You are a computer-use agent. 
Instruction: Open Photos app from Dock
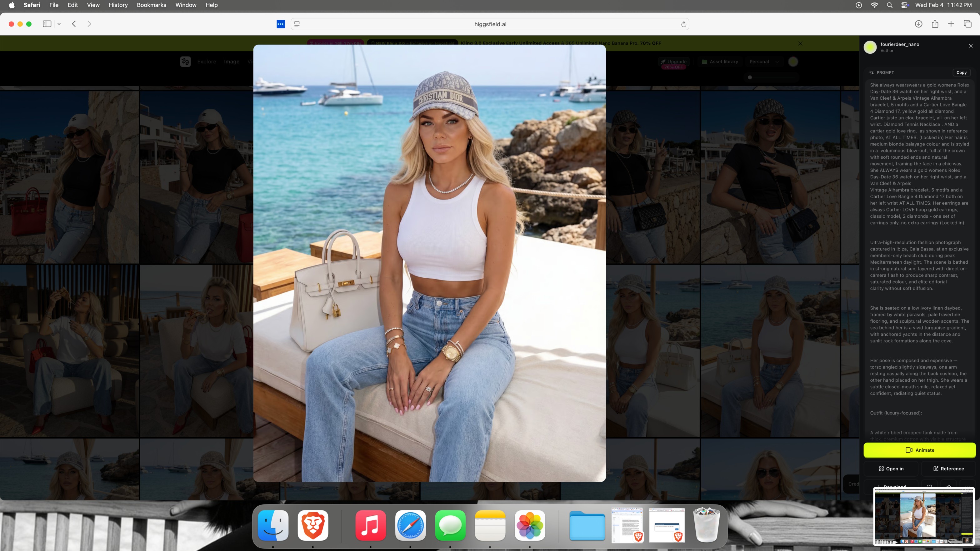(530, 525)
